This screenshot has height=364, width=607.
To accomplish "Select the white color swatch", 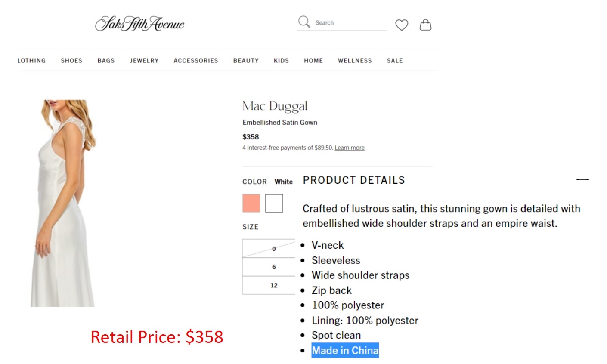I will click(x=274, y=203).
